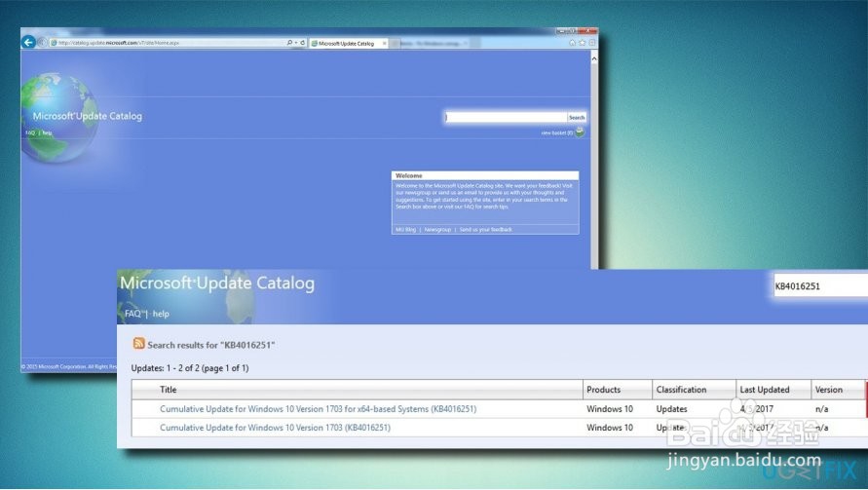The image size is (868, 490).
Task: Click the 'Search results for "KB4016251"' heading
Action: click(210, 345)
